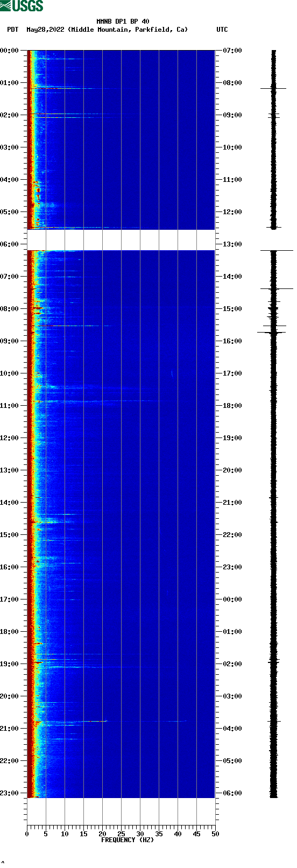Click the PDT time label 18:00
This screenshot has height=868, width=297.
9,632
